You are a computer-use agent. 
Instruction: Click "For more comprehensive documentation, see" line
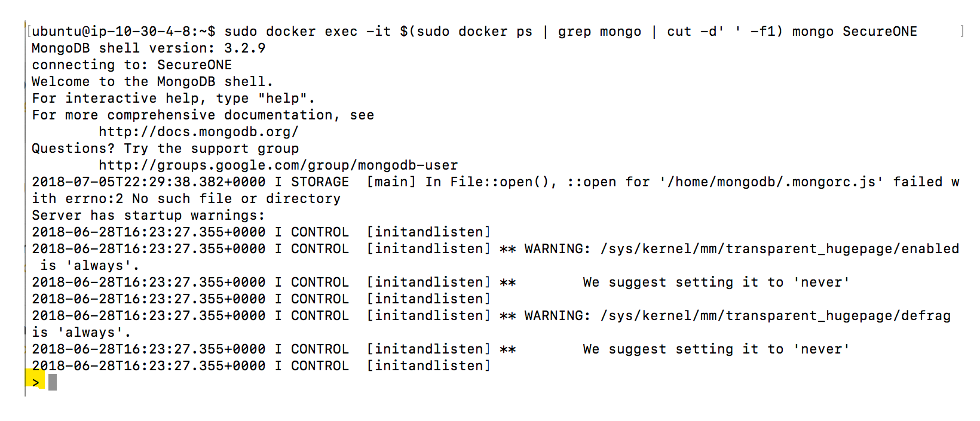tap(203, 115)
